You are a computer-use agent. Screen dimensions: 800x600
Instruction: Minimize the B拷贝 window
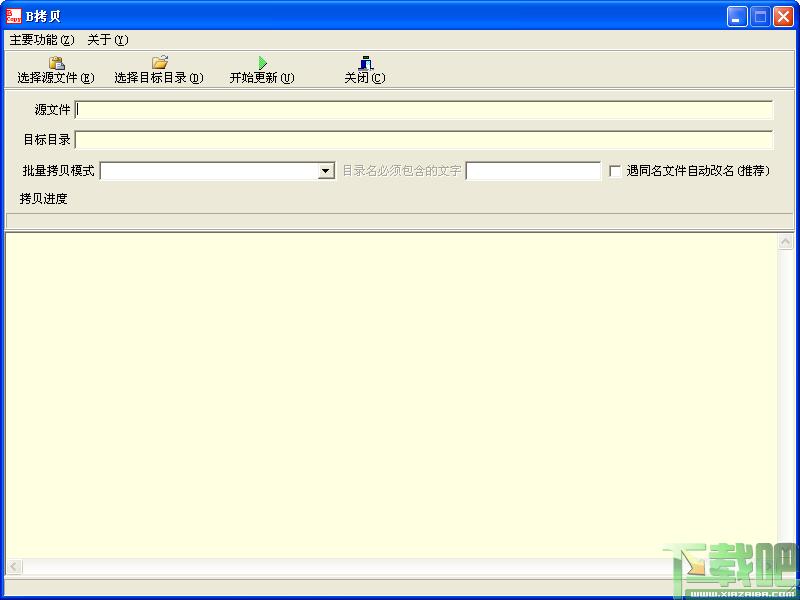click(x=737, y=17)
